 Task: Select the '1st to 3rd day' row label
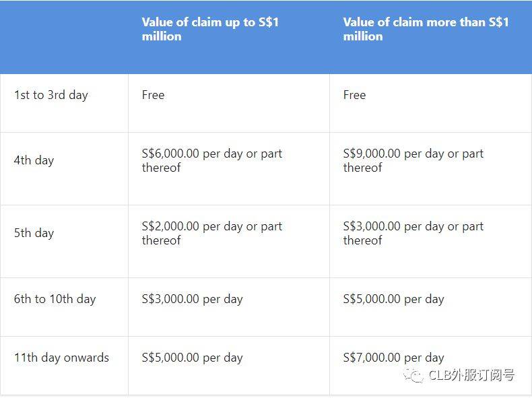tap(51, 95)
